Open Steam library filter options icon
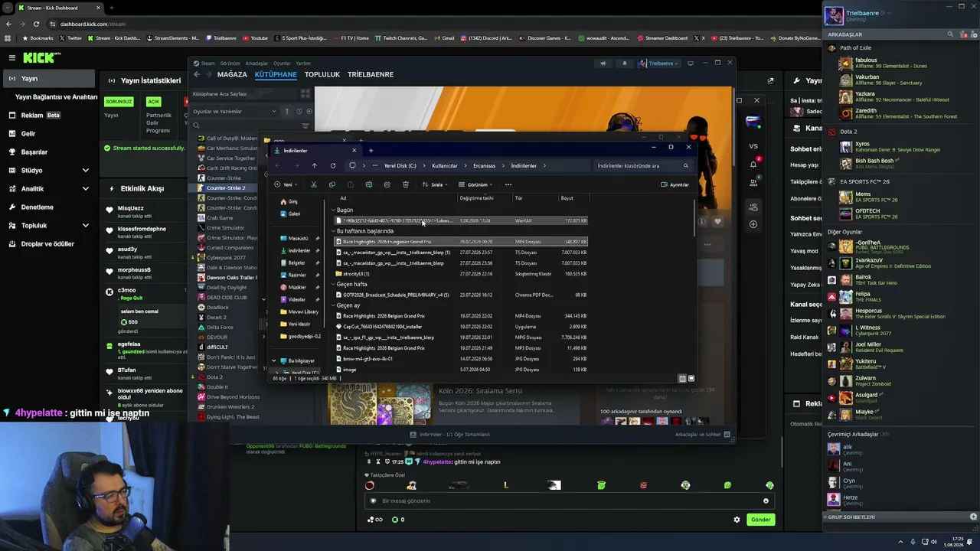 (x=305, y=126)
